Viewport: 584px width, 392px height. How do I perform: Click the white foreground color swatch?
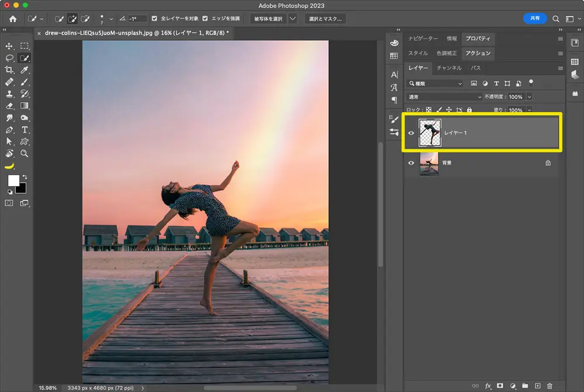13,181
